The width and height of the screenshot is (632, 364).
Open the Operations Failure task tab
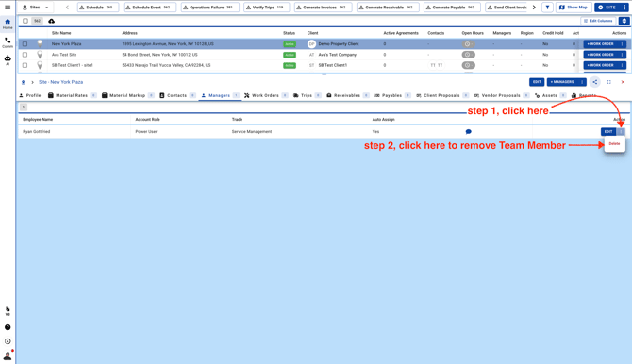pos(210,8)
